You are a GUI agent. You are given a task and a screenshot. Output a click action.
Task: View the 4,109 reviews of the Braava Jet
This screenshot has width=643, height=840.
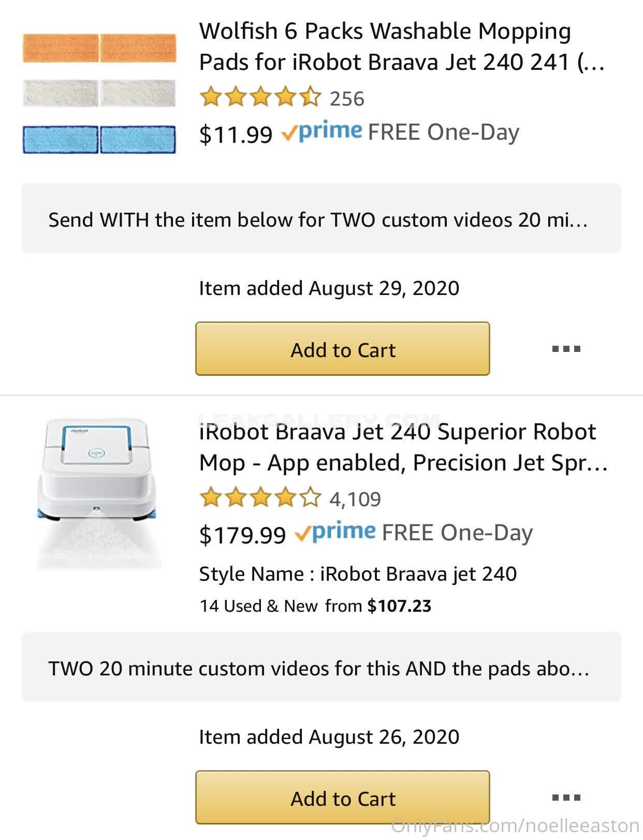355,499
